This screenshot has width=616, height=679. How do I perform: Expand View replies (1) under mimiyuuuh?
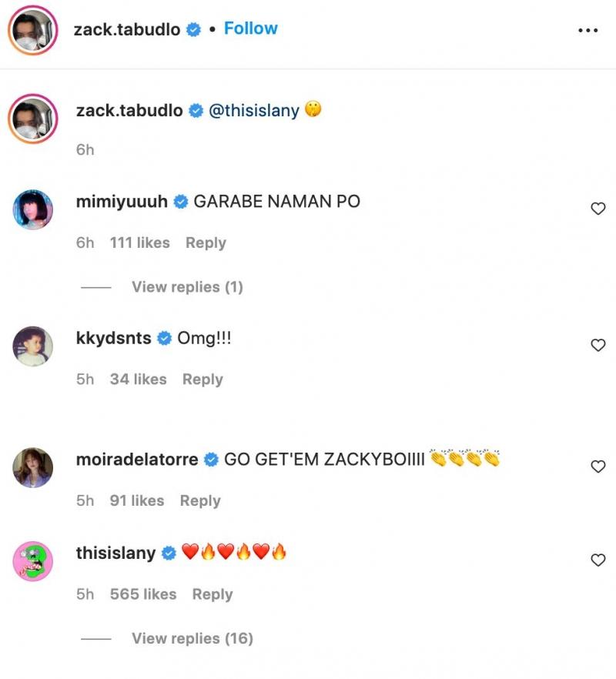(187, 287)
